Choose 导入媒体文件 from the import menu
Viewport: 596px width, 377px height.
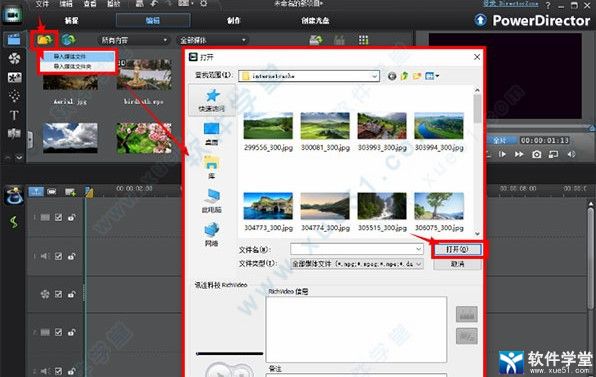click(x=77, y=57)
